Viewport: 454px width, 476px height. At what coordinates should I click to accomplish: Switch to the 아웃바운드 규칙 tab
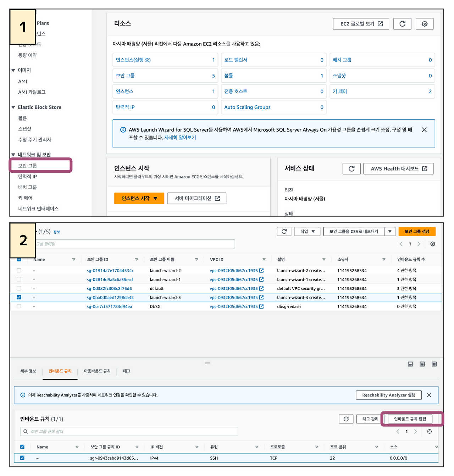tap(97, 371)
